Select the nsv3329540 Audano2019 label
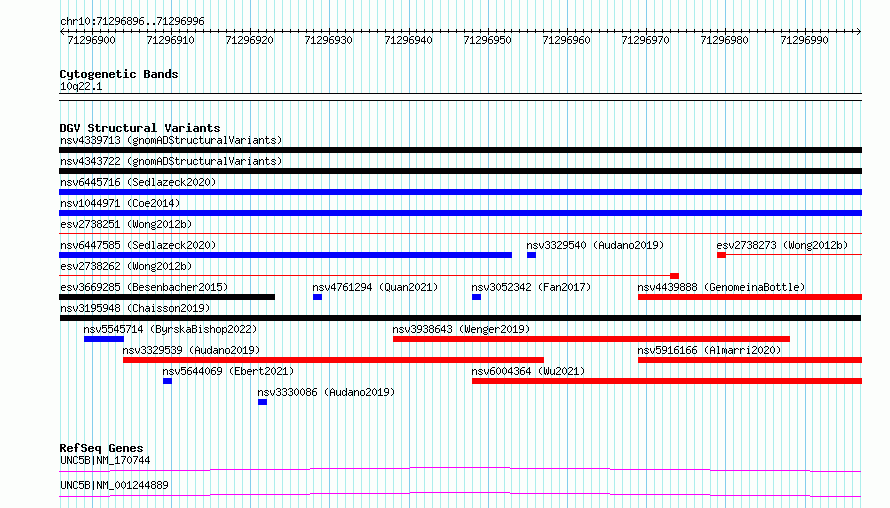This screenshot has width=890, height=508. [595, 245]
